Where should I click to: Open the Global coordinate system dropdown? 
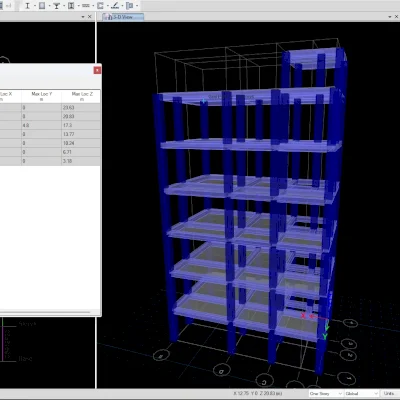[362, 394]
